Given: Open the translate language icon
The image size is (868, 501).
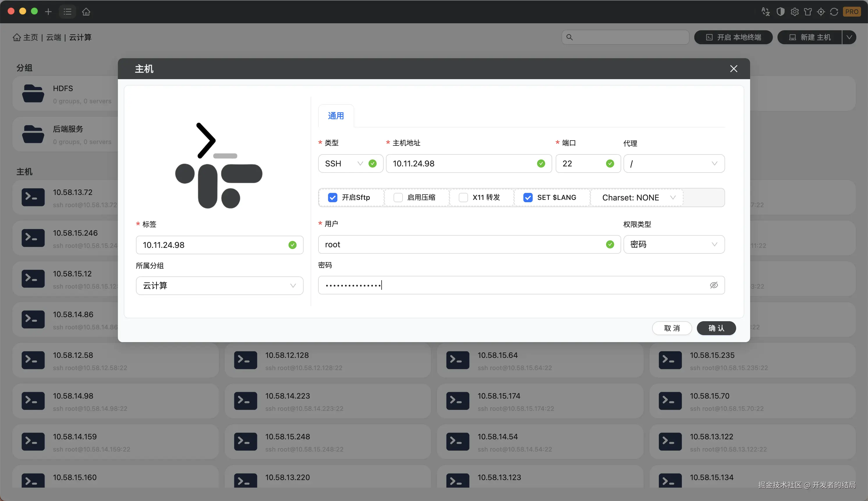Looking at the screenshot, I should [x=766, y=12].
